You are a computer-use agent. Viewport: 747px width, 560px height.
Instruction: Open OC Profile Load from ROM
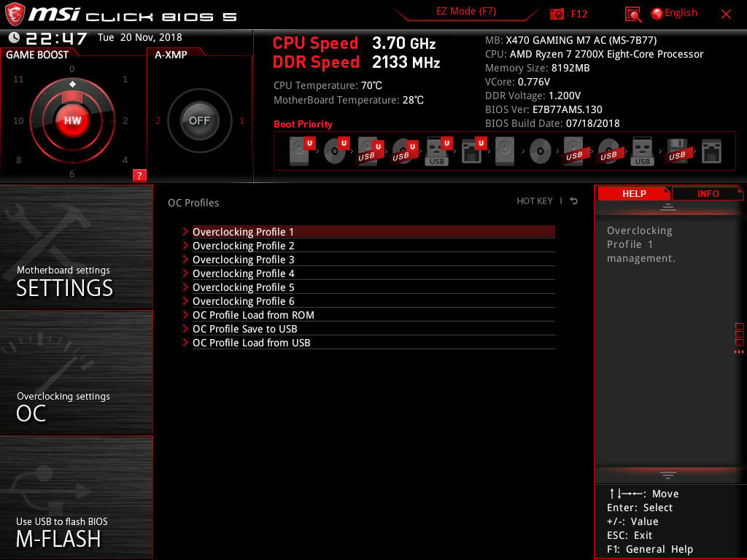pos(373,314)
